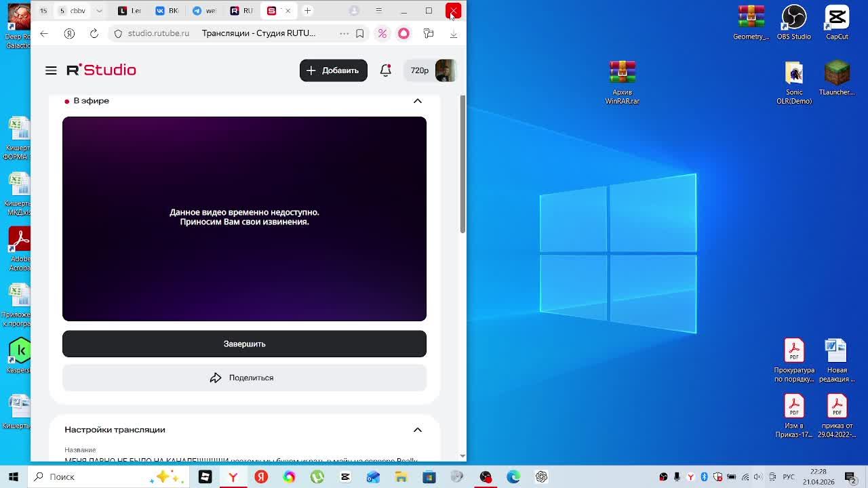The image size is (868, 488).
Task: Collapse the В эфире section
Action: click(x=418, y=101)
